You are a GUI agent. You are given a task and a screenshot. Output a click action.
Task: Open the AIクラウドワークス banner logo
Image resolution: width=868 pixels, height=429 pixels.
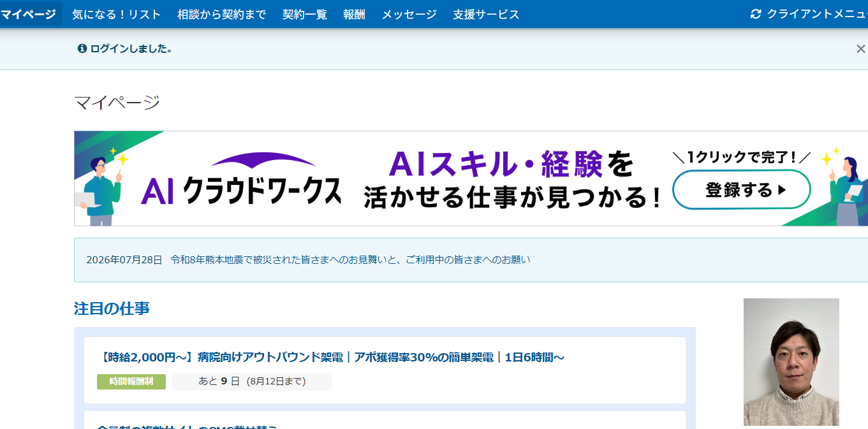[x=241, y=180]
